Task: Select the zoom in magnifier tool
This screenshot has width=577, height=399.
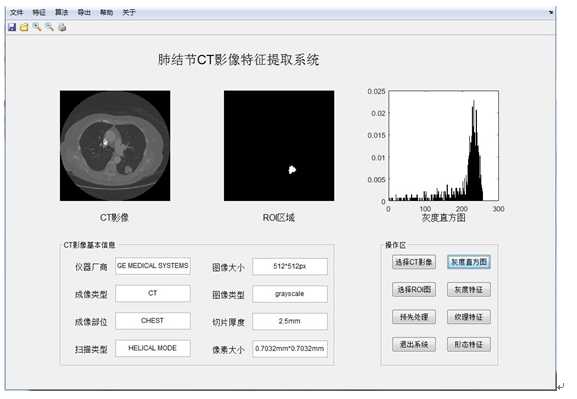Action: (x=37, y=27)
